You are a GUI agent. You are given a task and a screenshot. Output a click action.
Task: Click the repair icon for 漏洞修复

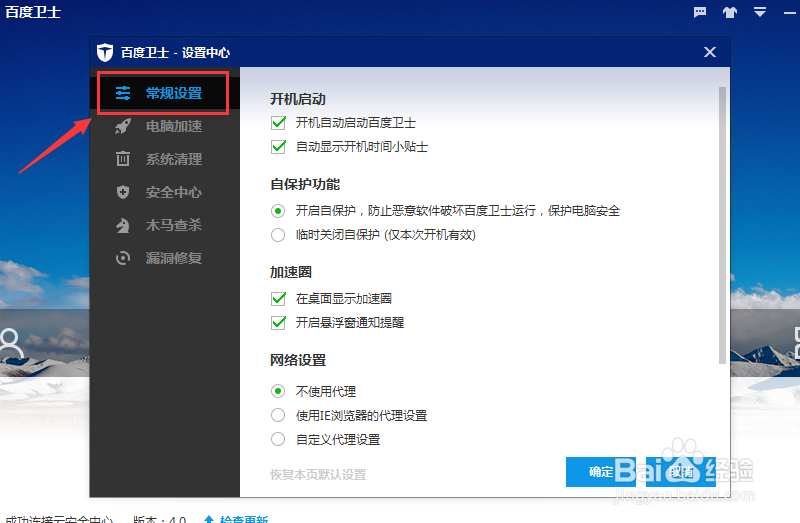[123, 258]
